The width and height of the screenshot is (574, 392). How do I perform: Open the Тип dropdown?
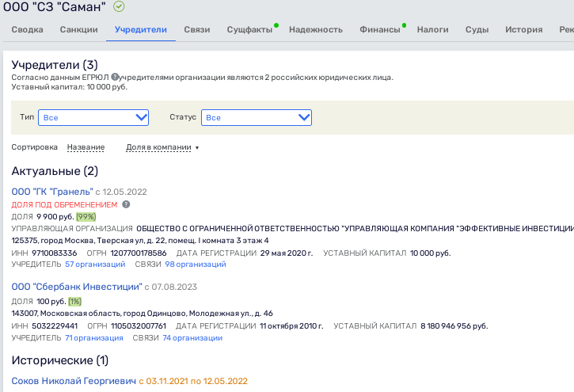[x=93, y=117]
